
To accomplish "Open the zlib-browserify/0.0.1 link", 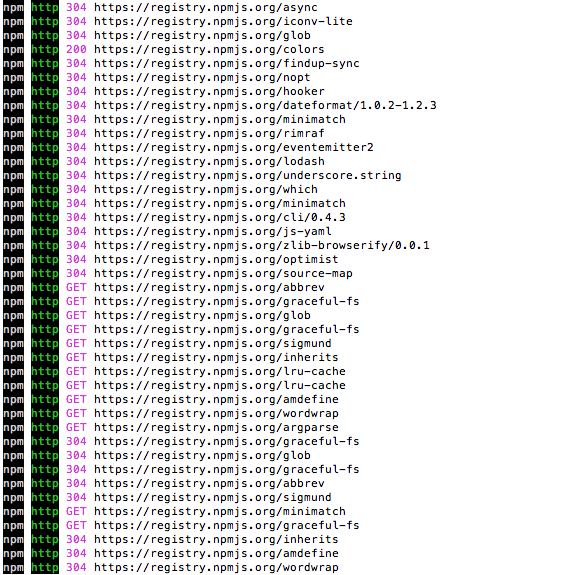I will 261,245.
